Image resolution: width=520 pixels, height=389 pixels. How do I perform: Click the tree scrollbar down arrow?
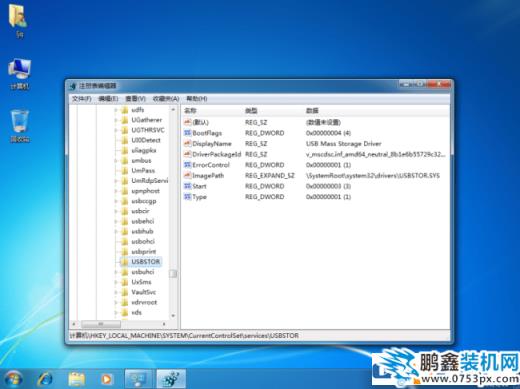click(x=173, y=316)
